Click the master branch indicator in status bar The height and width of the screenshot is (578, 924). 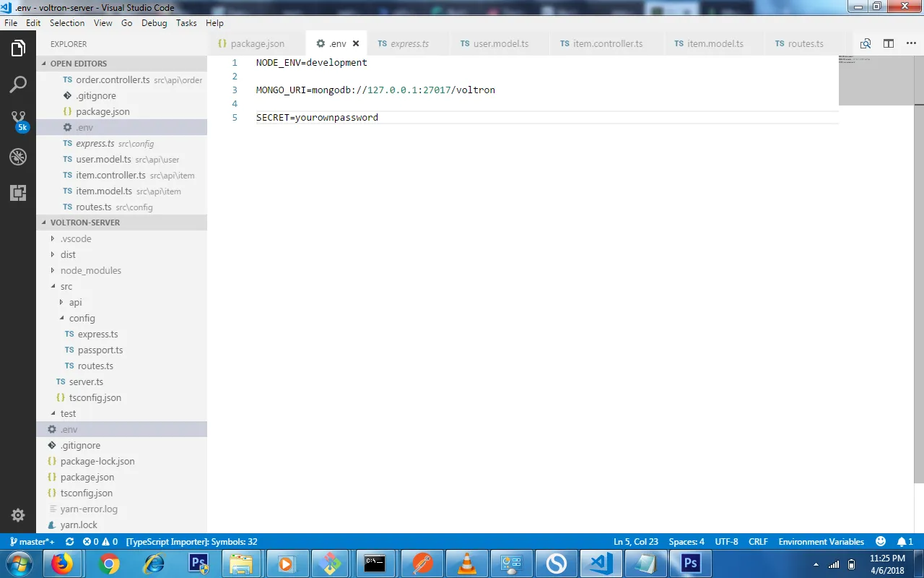pos(32,541)
